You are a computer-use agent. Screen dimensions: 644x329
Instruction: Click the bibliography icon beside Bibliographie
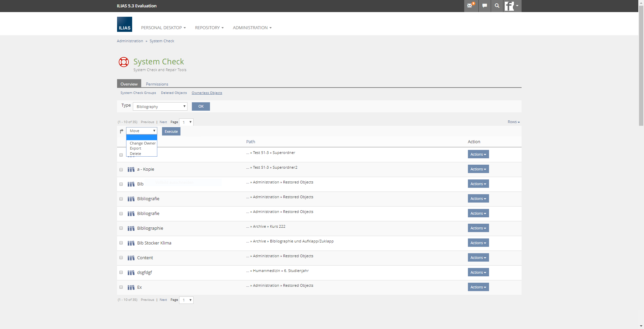click(131, 228)
